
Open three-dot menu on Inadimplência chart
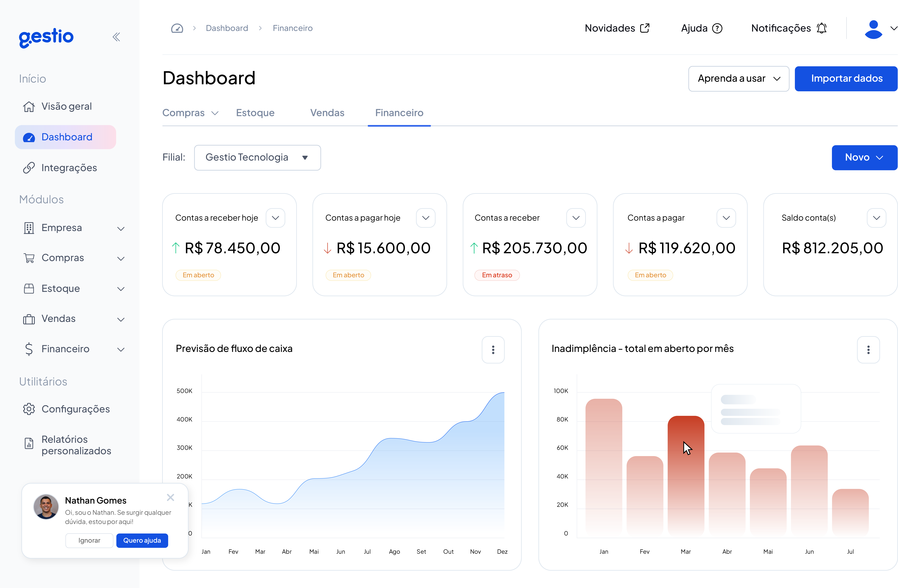coord(868,350)
